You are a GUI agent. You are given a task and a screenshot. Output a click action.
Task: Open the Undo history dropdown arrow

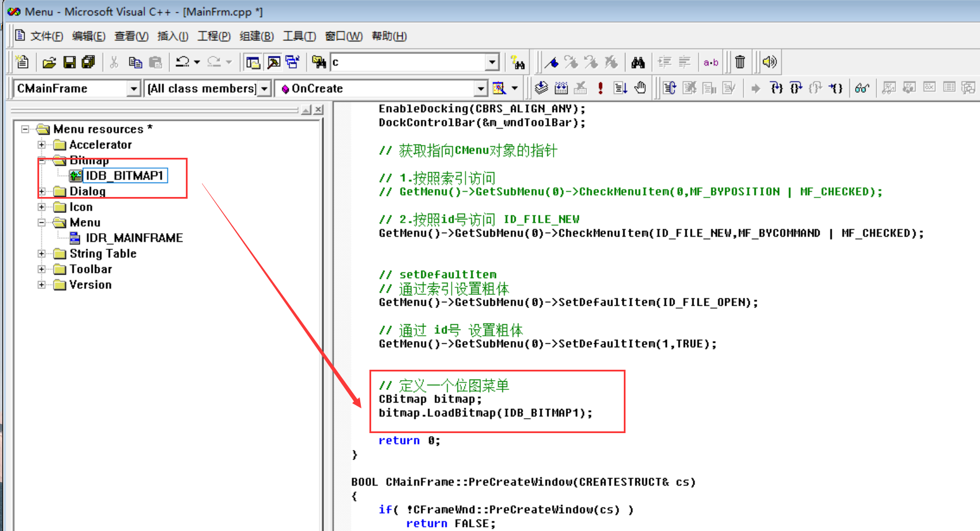click(x=197, y=62)
